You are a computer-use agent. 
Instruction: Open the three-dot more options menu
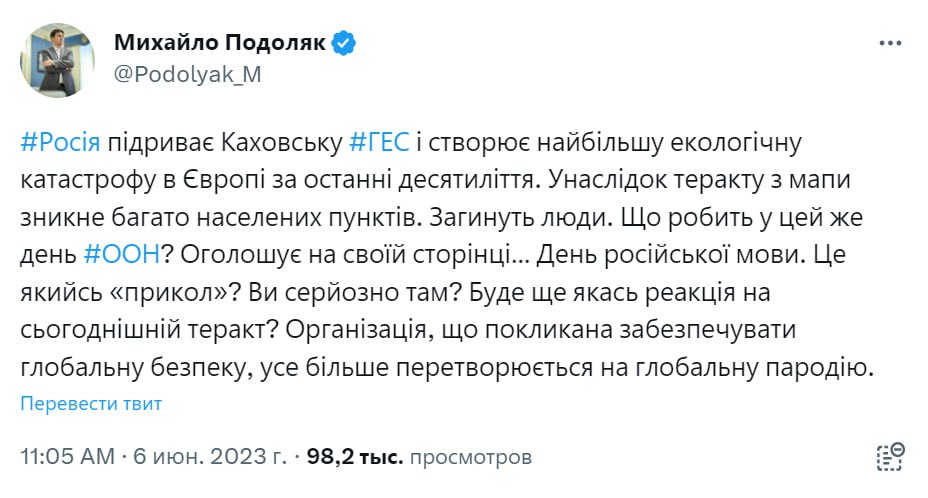tap(889, 44)
